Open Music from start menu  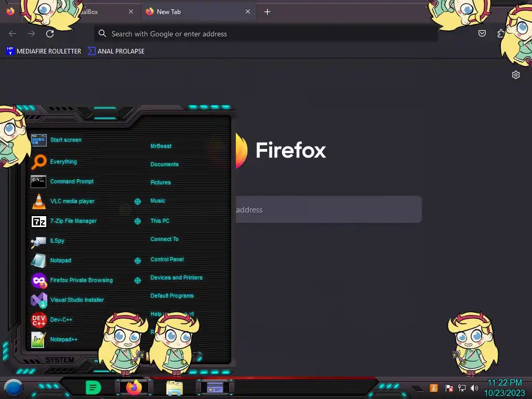tap(158, 201)
